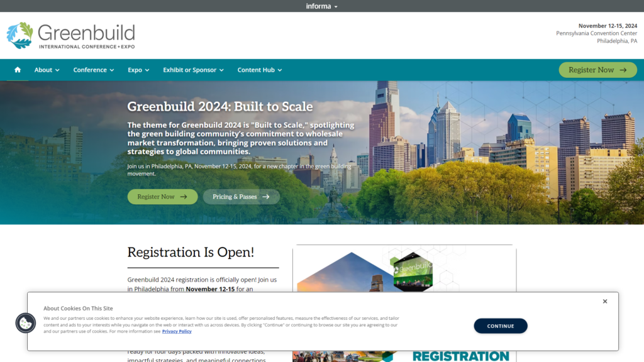Click the Greenbuild leaf logo
Screen dimensions: 644x362
[x=19, y=35]
